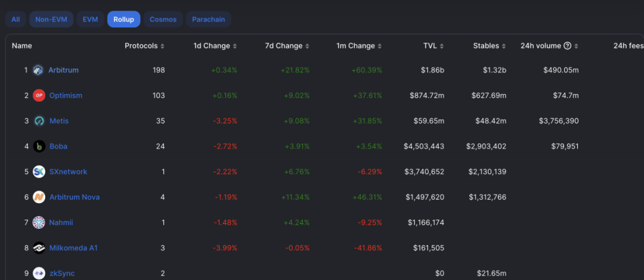This screenshot has height=280, width=644.
Task: Open the Arbitrum Nova chain link
Action: [x=75, y=197]
